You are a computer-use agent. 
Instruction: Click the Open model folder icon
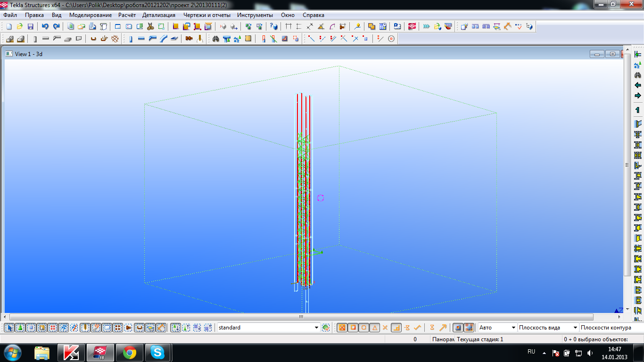(20, 27)
